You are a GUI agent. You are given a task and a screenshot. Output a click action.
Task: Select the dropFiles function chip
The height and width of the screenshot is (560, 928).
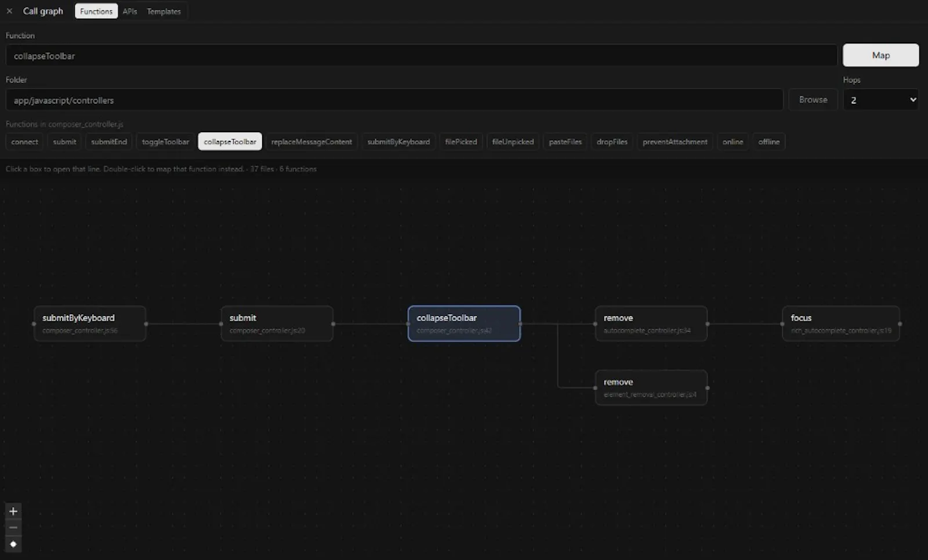(x=612, y=141)
